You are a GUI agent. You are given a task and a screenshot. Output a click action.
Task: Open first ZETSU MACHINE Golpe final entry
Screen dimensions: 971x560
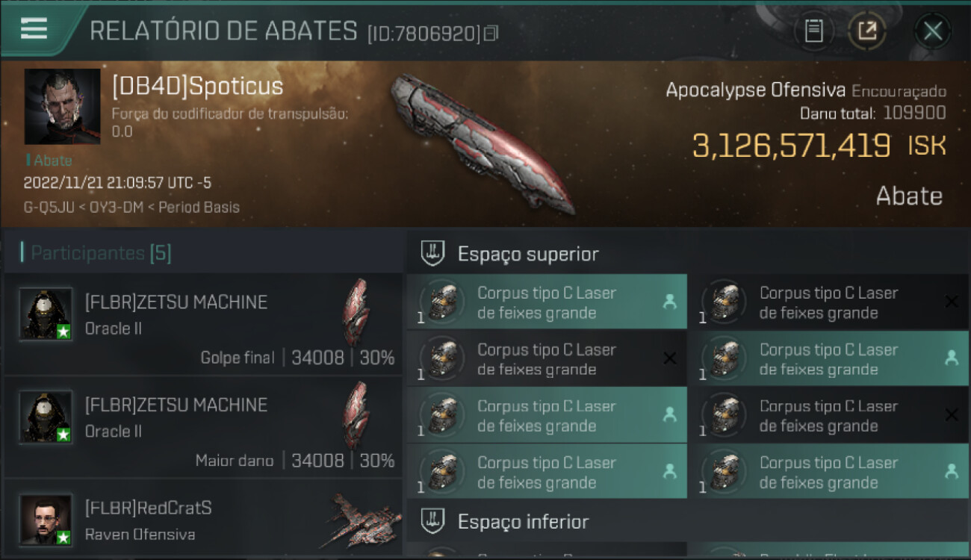click(x=203, y=324)
